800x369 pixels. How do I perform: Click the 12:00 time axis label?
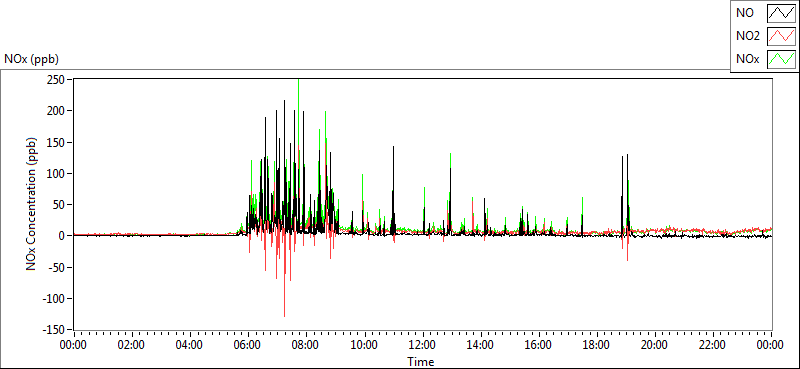[422, 345]
